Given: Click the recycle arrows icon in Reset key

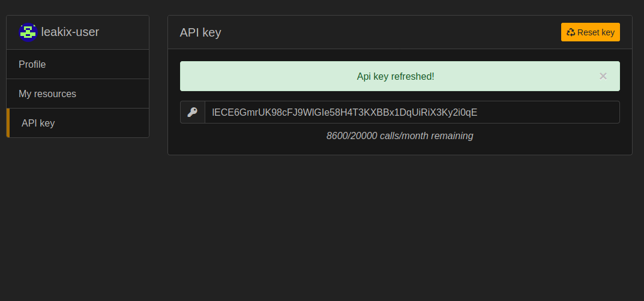Looking at the screenshot, I should [x=571, y=32].
